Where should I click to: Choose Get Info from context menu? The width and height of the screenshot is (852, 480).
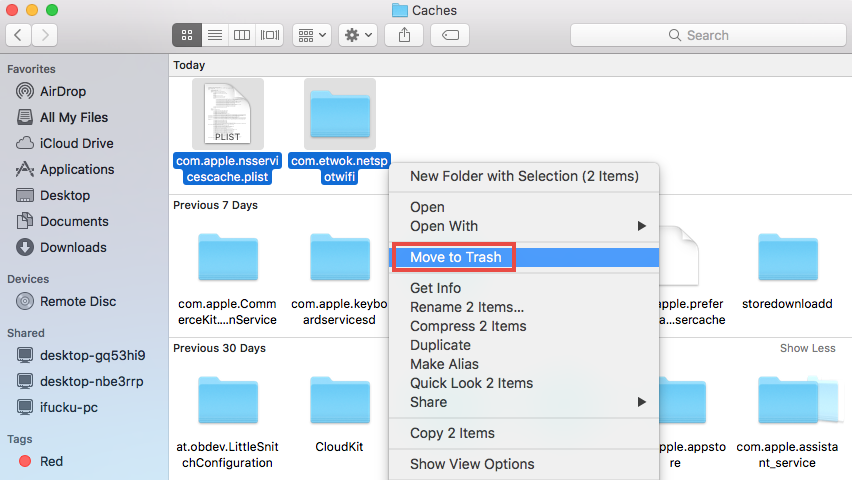pyautogui.click(x=524, y=288)
